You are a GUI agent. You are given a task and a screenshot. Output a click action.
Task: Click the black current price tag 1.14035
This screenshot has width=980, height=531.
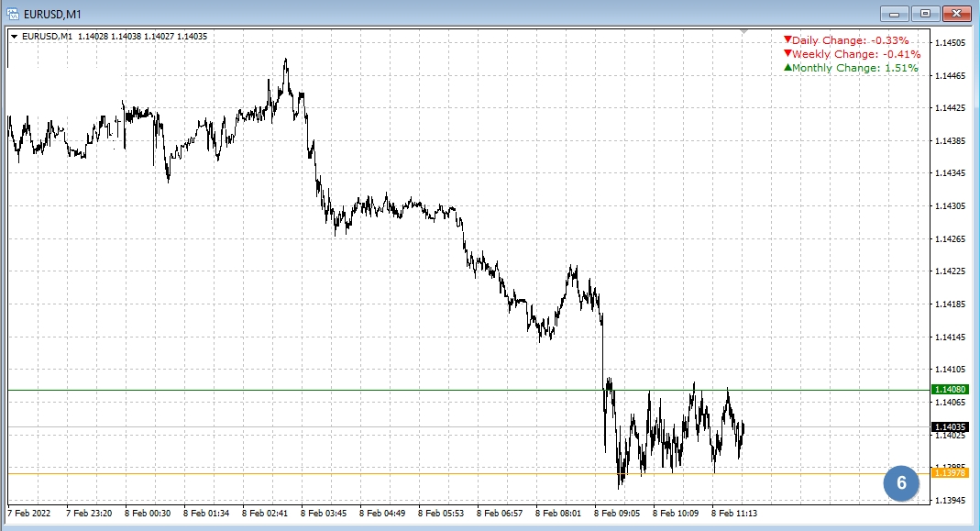point(950,426)
